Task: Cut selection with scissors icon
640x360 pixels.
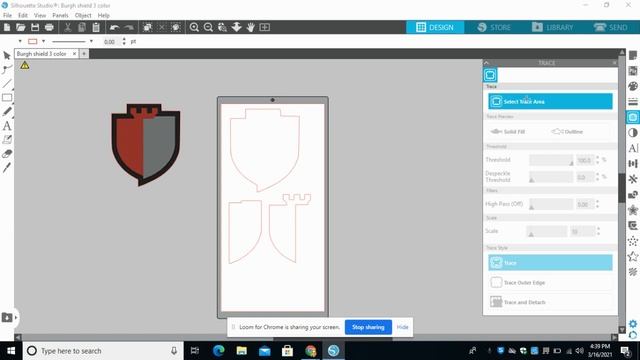Action: 68,27
